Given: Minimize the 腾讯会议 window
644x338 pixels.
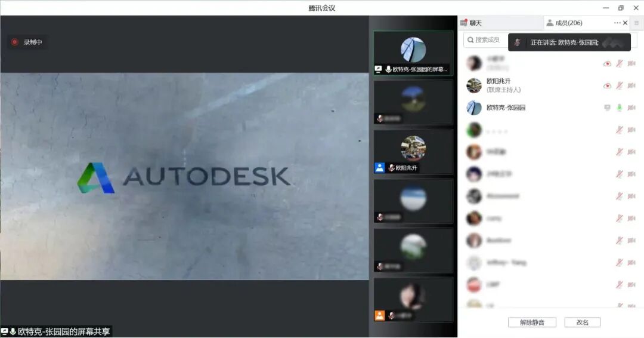Looking at the screenshot, I should [x=606, y=8].
